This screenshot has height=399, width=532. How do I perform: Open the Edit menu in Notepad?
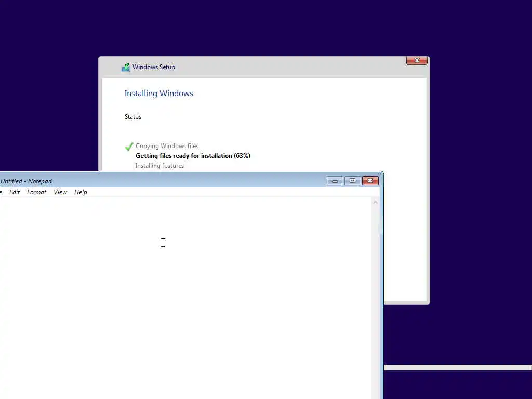click(14, 192)
